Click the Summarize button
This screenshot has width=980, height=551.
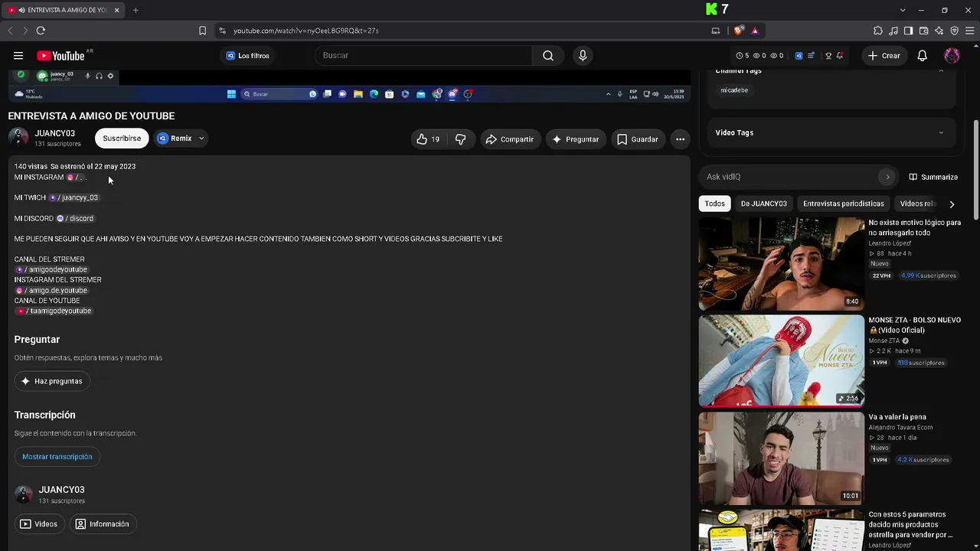[933, 177]
